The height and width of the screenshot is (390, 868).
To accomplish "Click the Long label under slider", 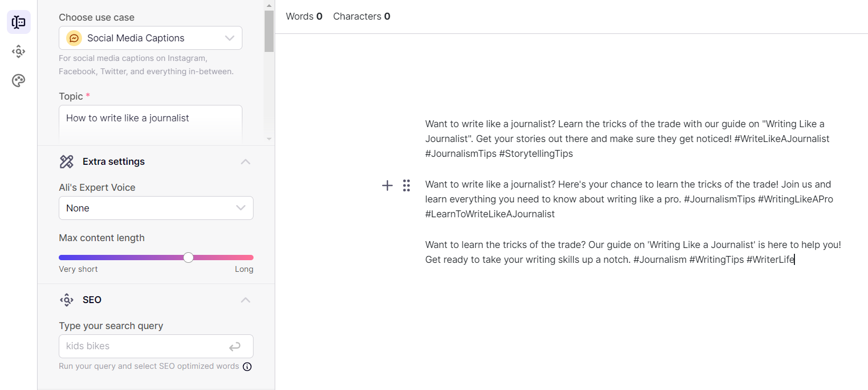I will coord(244,269).
